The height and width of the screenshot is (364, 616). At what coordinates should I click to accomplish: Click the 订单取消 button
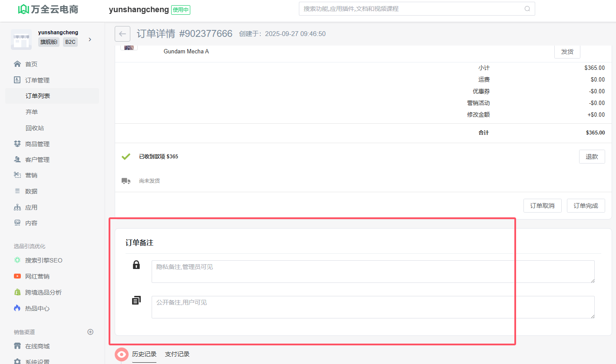tap(542, 206)
